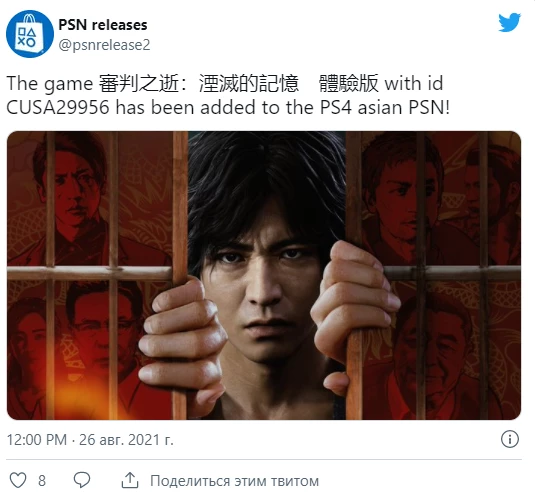Click the 12:00 PM timestamp
Image resolution: width=535 pixels, height=500 pixels.
[x=37, y=440]
